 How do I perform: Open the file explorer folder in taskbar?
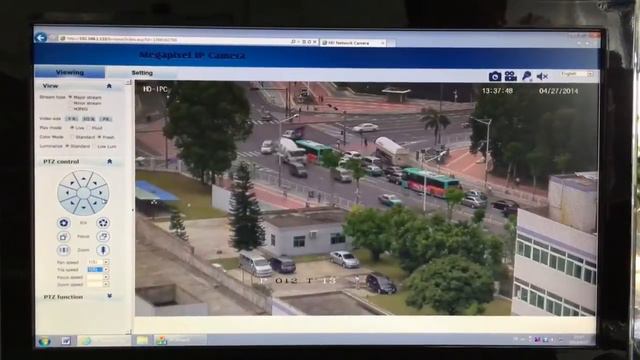[142, 340]
